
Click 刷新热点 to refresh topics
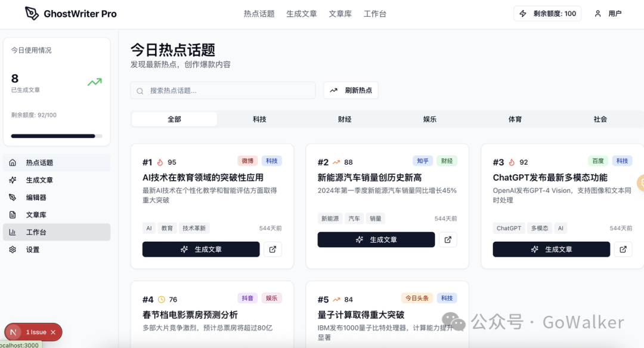click(x=351, y=90)
